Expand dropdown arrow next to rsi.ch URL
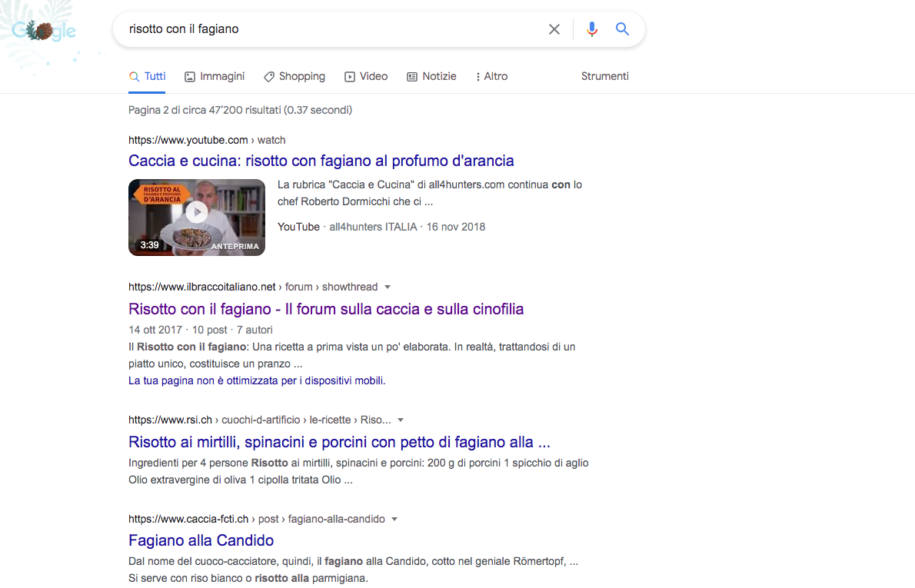915x588 pixels. point(401,420)
